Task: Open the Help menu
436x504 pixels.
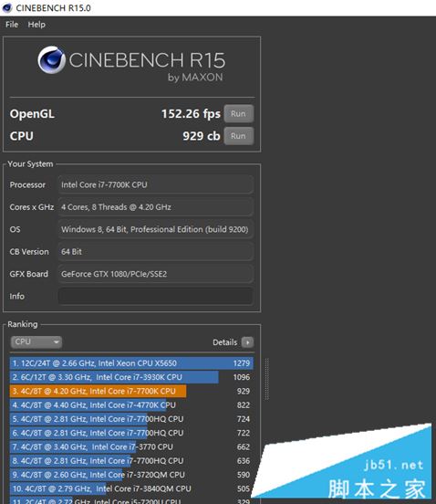Action: (x=36, y=25)
